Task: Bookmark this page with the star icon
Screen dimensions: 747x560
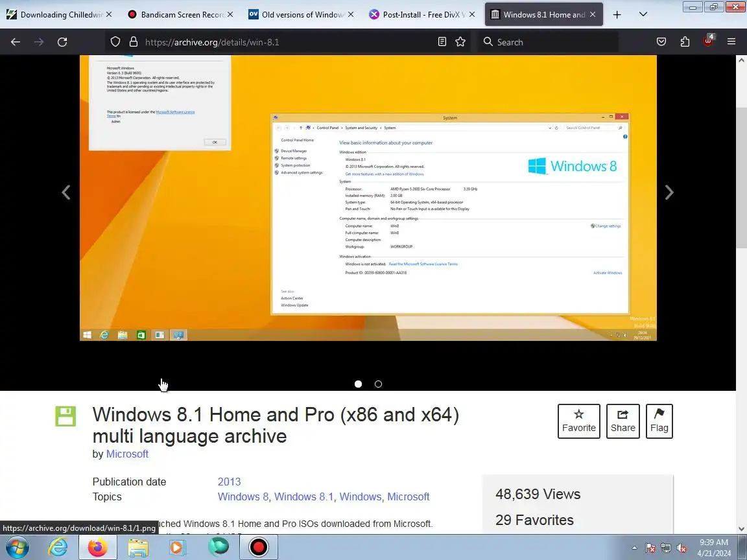Action: tap(460, 42)
